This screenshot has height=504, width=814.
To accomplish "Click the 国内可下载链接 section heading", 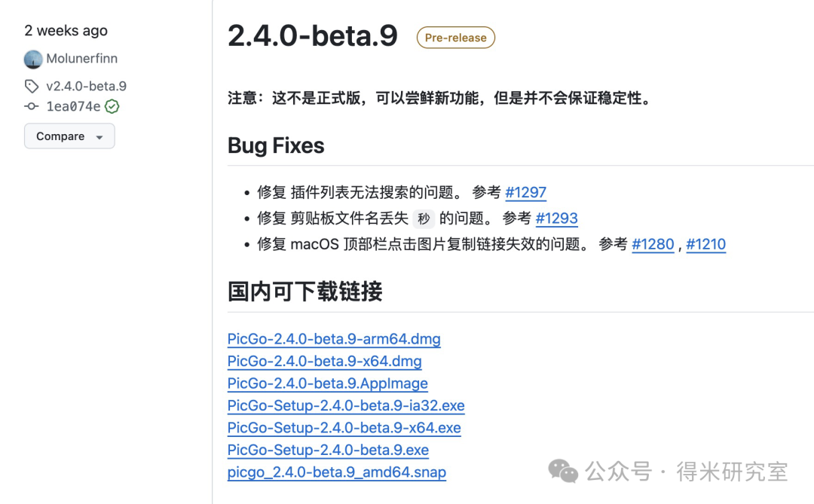I will (x=304, y=292).
